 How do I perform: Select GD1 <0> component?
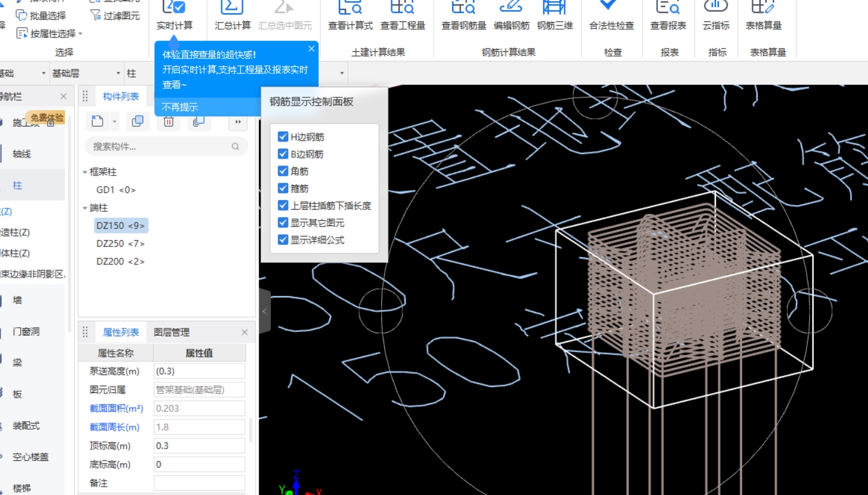click(x=116, y=190)
